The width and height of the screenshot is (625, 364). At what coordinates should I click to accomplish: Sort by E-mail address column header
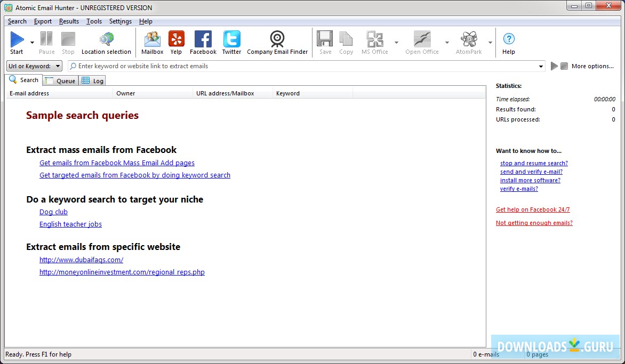(x=59, y=93)
